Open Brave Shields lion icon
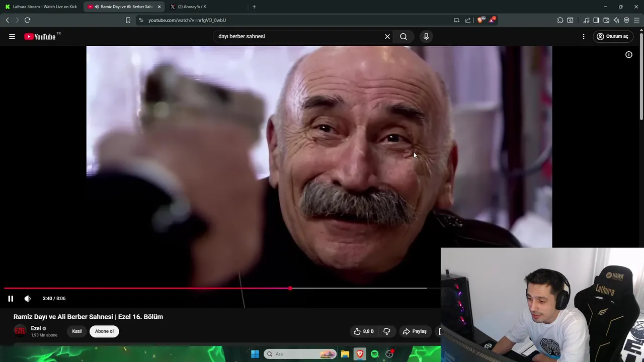Viewport: 644px width, 362px height. click(480, 20)
